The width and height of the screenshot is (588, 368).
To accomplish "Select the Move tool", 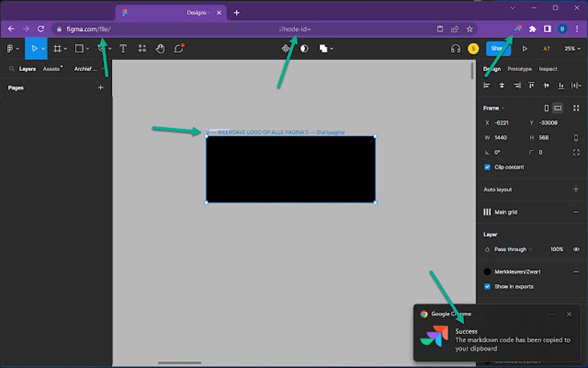I will pyautogui.click(x=35, y=48).
